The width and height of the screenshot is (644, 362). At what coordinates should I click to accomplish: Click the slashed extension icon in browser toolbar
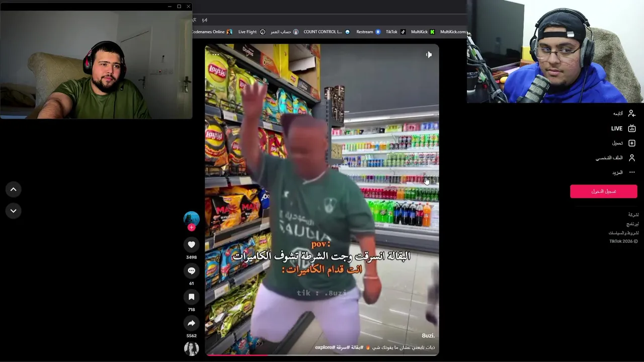point(204,20)
